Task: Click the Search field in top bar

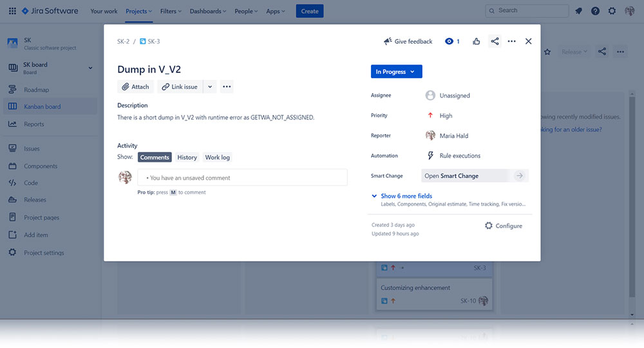Action: [x=527, y=11]
